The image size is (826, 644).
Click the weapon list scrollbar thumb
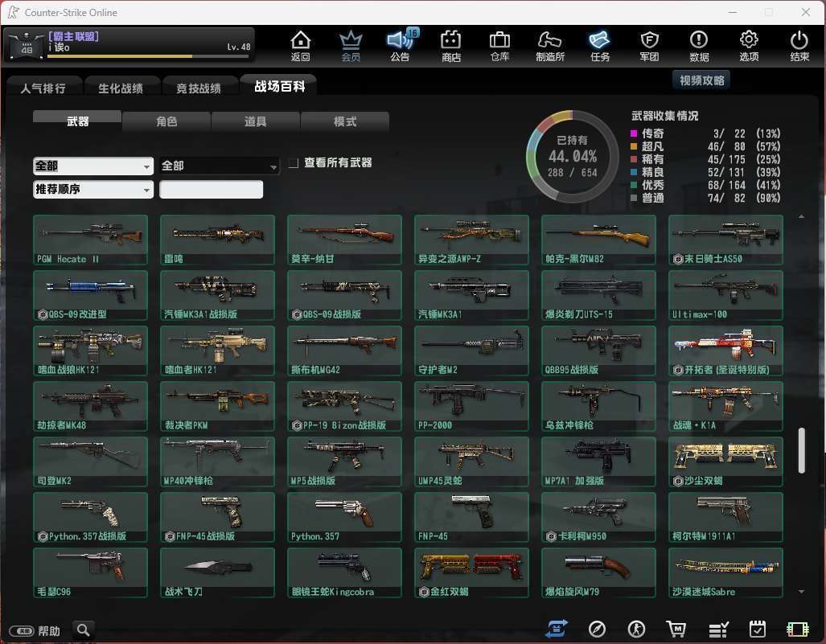pos(802,449)
